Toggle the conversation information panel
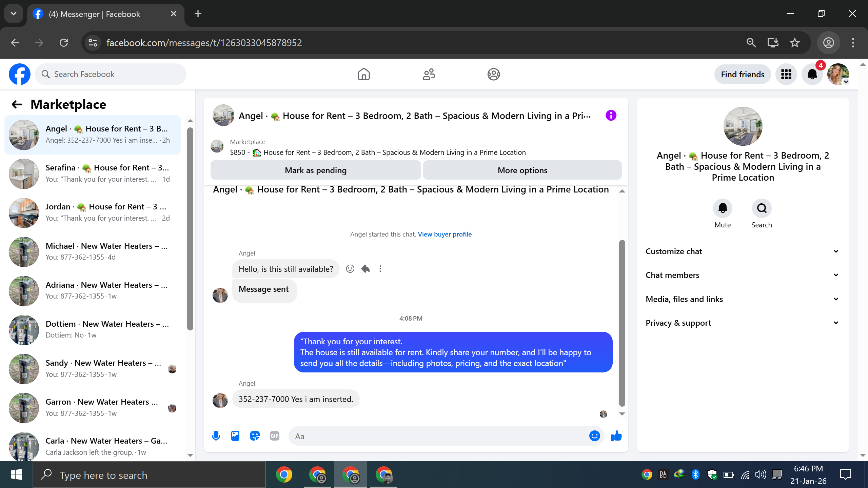 pyautogui.click(x=611, y=116)
